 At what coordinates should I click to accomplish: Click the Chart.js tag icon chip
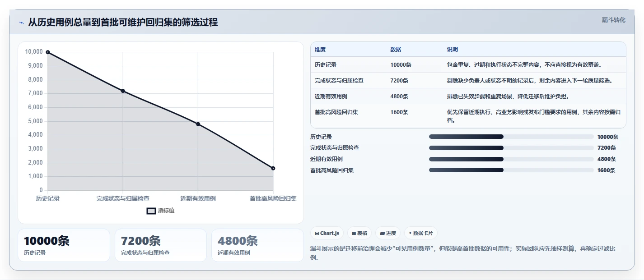(x=327, y=233)
